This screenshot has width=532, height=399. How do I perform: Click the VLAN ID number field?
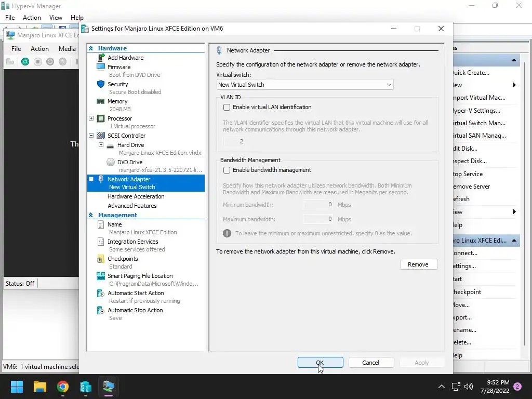coord(234,141)
